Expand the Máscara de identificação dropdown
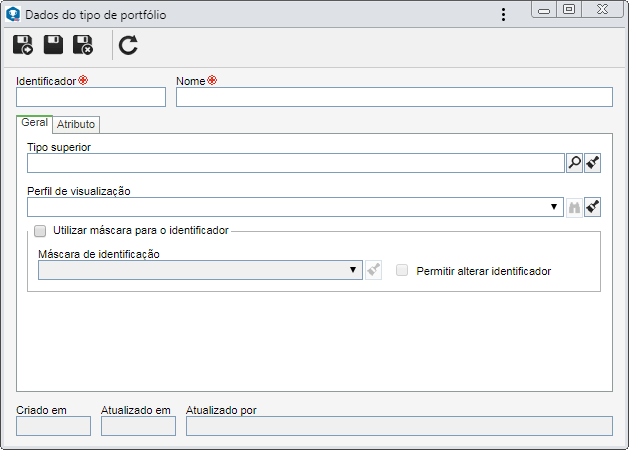Screen dimensions: 629x450 tap(353, 270)
